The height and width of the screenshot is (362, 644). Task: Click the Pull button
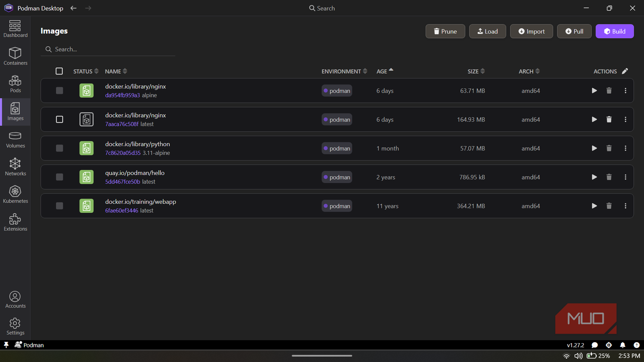tap(574, 31)
